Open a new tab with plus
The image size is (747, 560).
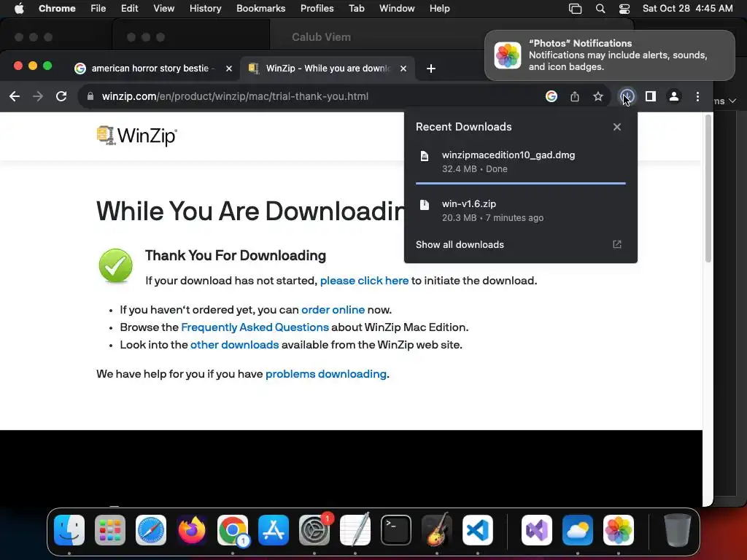click(431, 69)
